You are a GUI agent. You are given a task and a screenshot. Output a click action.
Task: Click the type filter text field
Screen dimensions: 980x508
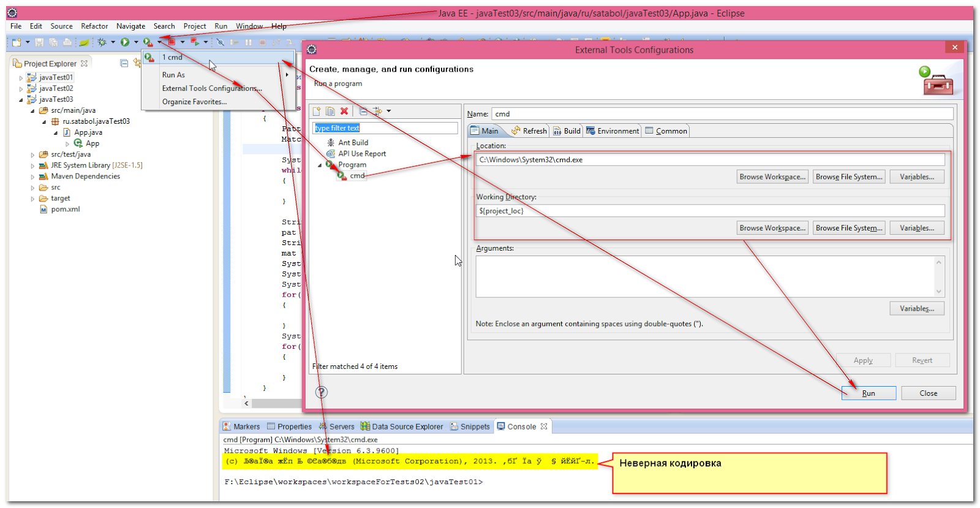click(385, 127)
